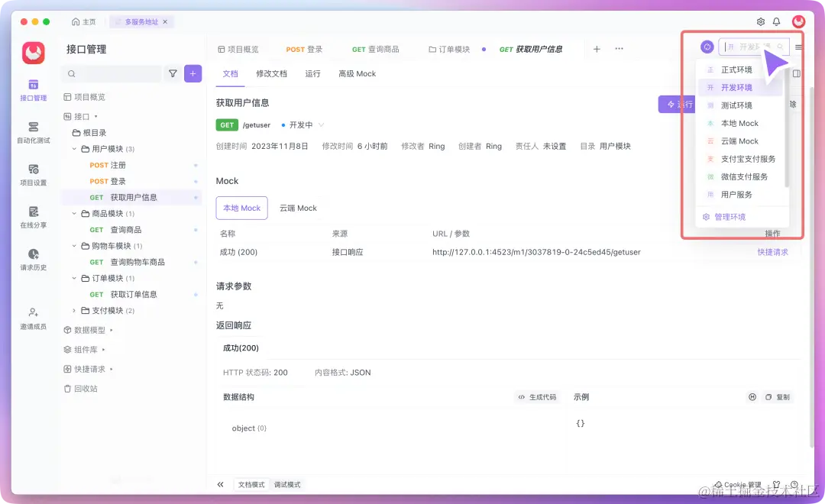Screen dimensions: 825x504
Task: Click the notification bell in the top bar
Action: (x=776, y=22)
